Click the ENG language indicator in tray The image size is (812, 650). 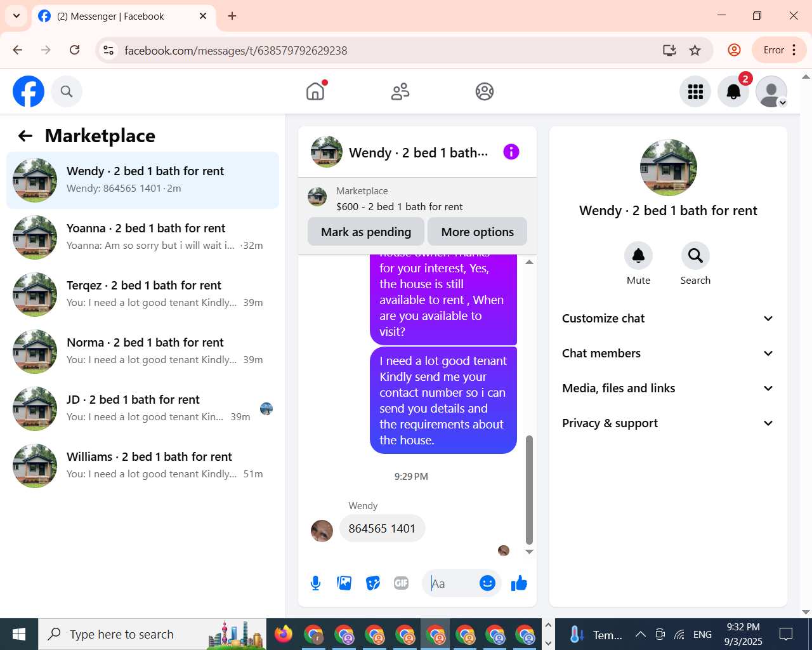pyautogui.click(x=702, y=635)
